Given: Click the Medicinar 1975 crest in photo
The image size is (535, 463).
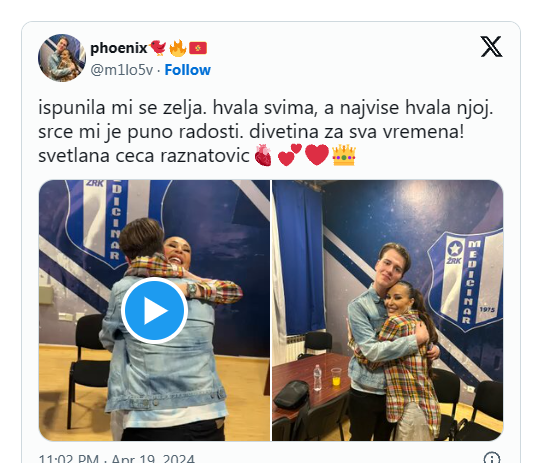Looking at the screenshot, I should pyautogui.click(x=467, y=280).
